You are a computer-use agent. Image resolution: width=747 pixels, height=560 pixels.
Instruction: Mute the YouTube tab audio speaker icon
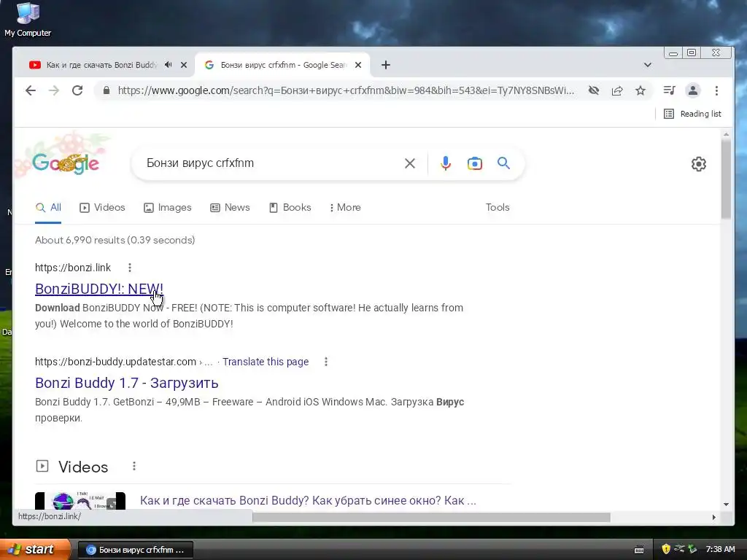(169, 65)
